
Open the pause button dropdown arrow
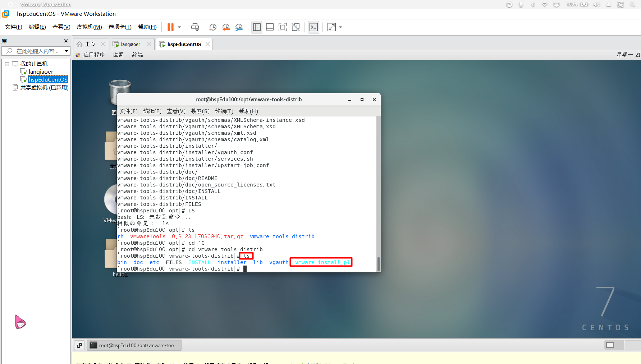tap(179, 27)
